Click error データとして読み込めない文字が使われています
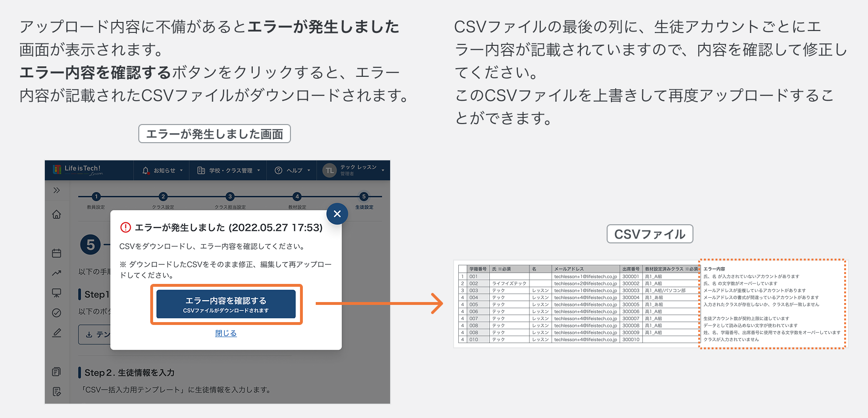 [x=750, y=325]
